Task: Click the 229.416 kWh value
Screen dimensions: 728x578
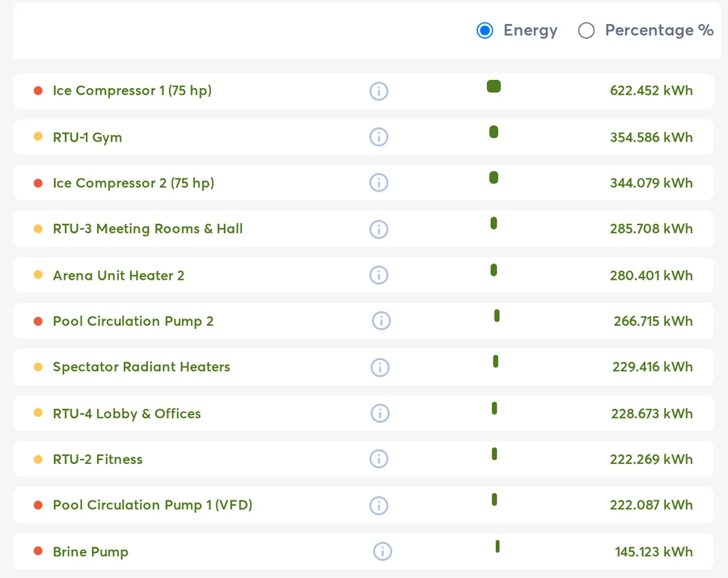Action: pos(652,367)
